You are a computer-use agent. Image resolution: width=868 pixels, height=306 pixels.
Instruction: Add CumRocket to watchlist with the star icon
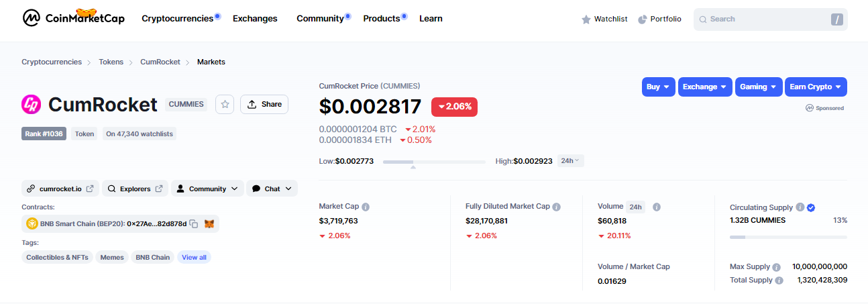coord(225,104)
